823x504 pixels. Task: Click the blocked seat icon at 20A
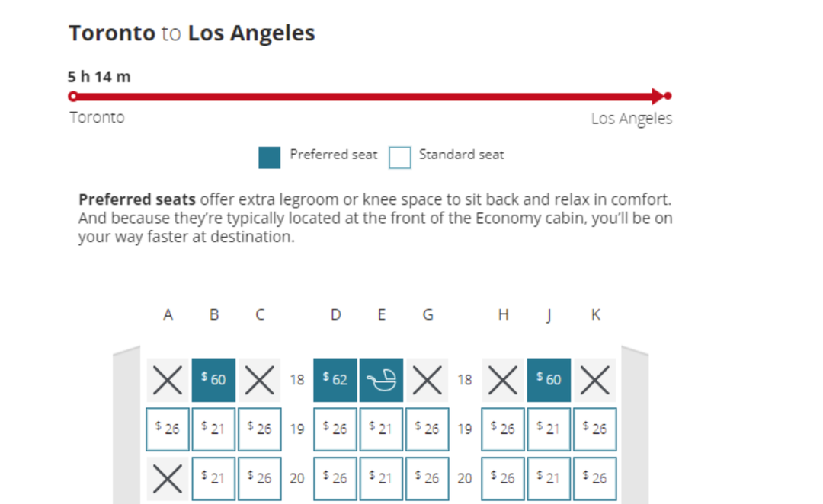[x=167, y=477]
